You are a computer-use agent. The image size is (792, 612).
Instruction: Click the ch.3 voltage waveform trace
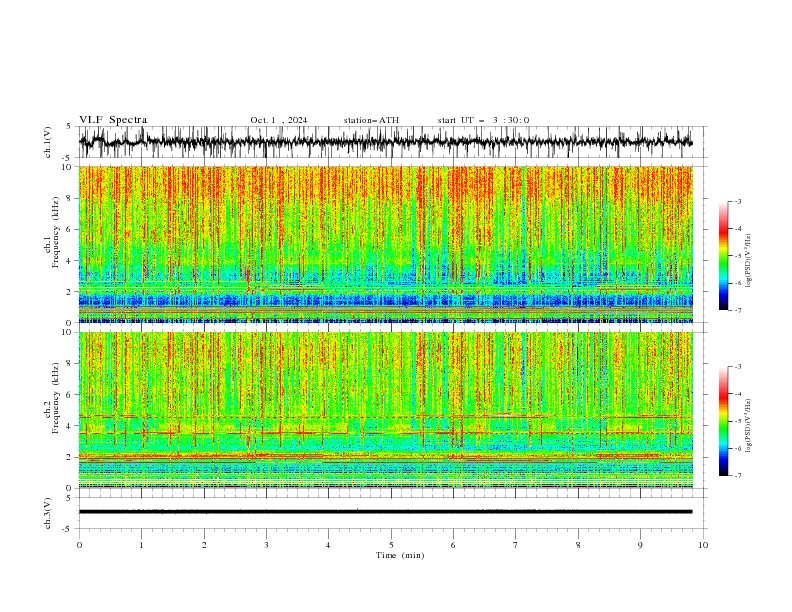pyautogui.click(x=385, y=512)
